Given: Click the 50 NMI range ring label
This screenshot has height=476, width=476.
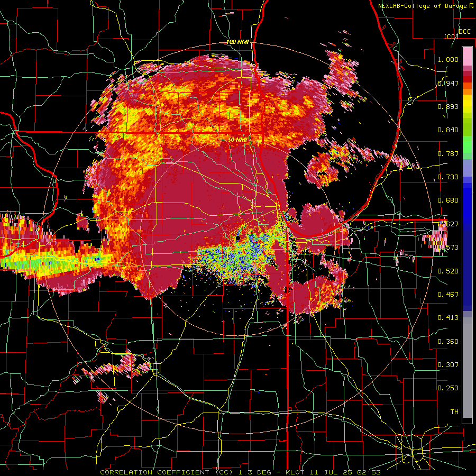Looking at the screenshot, I should click(x=237, y=140).
